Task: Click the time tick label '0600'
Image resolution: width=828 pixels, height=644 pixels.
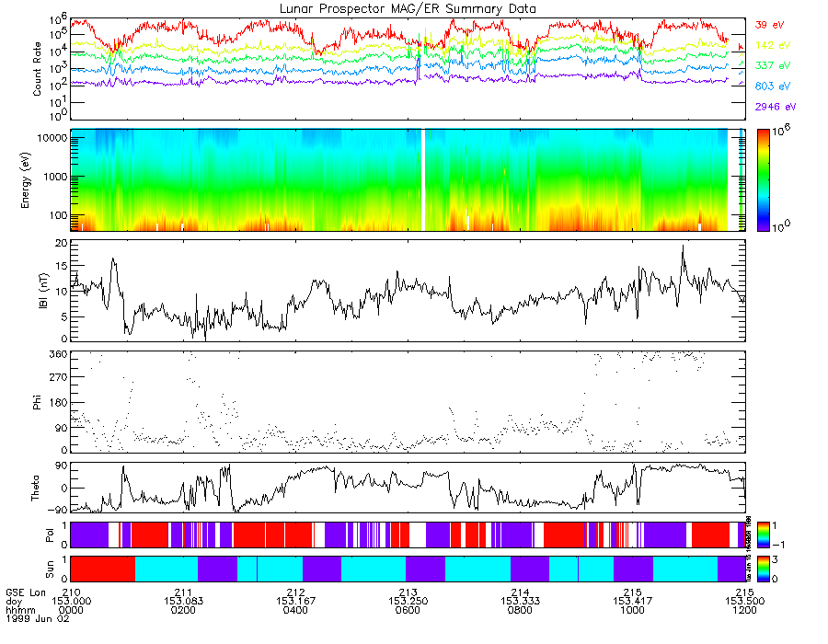Action: pos(408,610)
